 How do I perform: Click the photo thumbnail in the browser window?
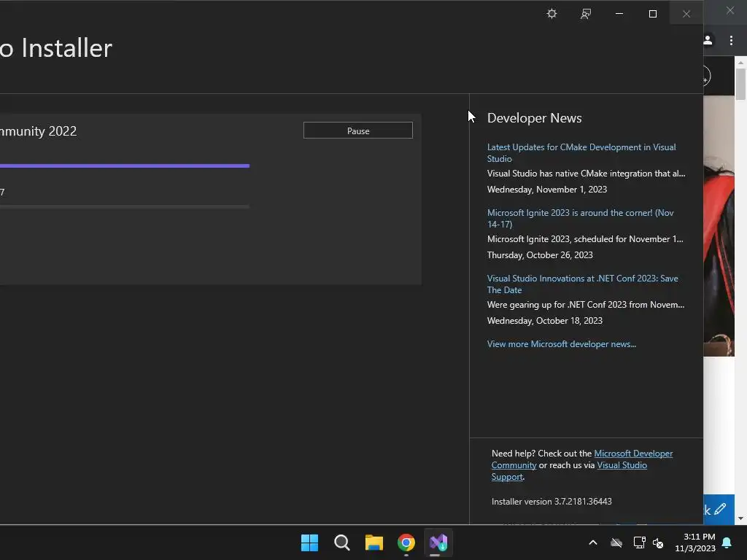719,226
